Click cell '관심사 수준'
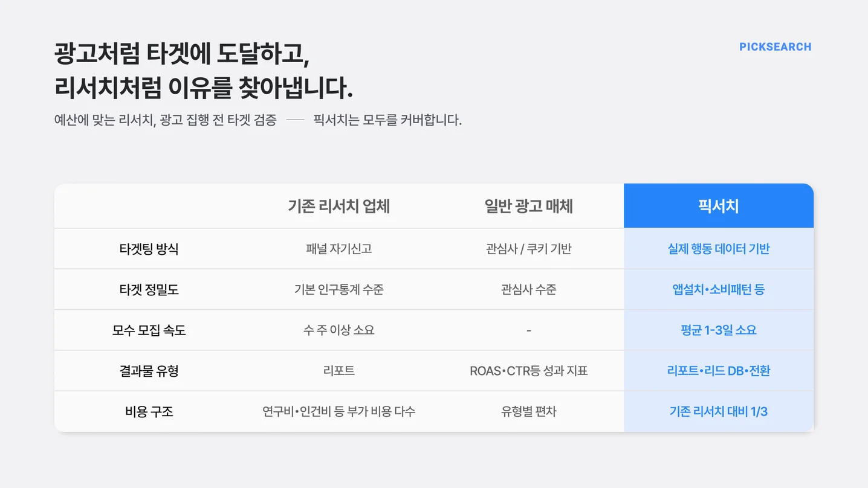This screenshot has width=868, height=488. tap(529, 290)
